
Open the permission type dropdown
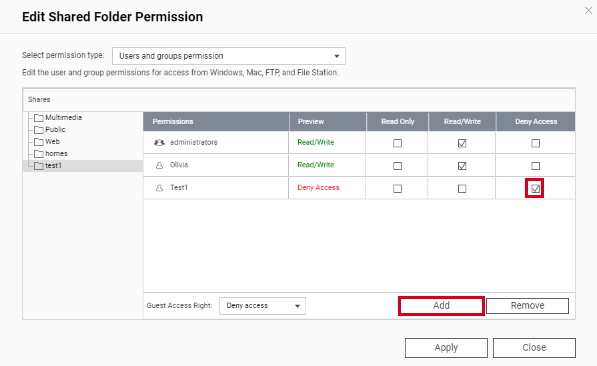pos(229,56)
